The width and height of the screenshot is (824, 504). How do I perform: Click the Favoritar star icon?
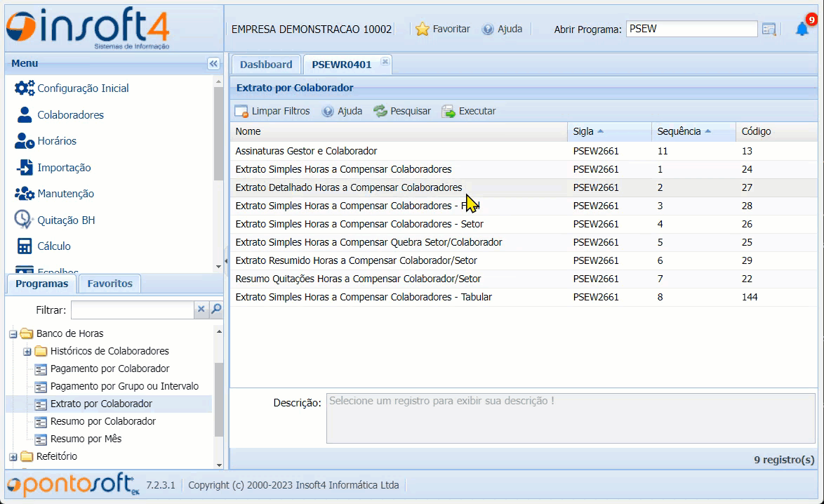pos(422,29)
